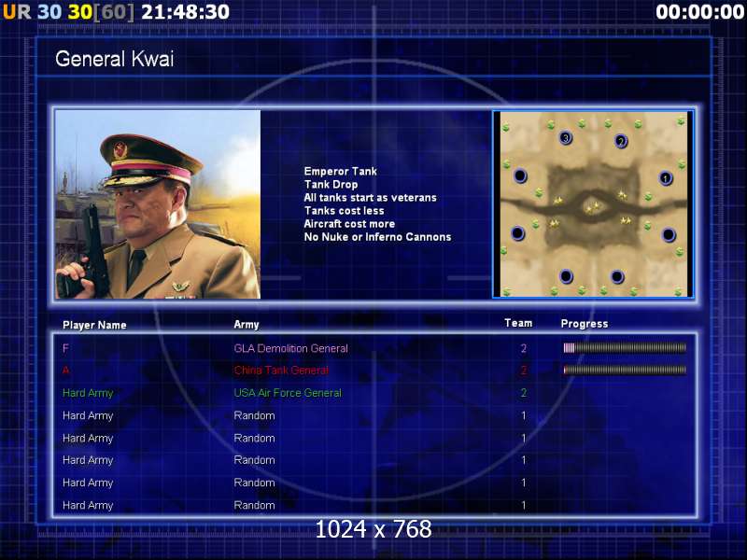
Task: Click F's loading progress bar
Action: 625,348
